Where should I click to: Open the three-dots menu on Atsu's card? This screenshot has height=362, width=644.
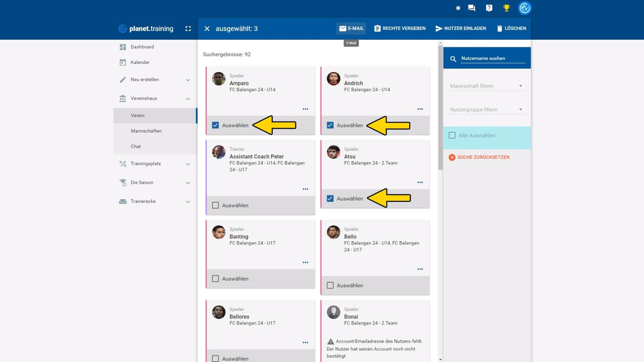click(420, 182)
